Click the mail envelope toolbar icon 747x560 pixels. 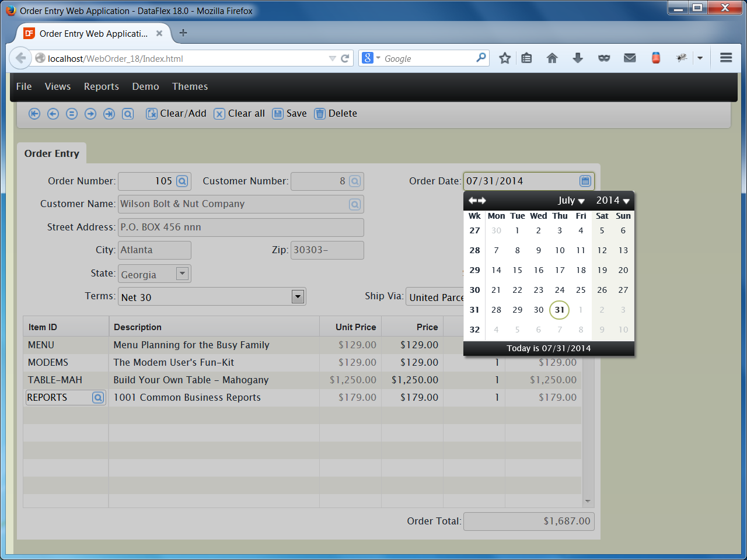(x=630, y=58)
